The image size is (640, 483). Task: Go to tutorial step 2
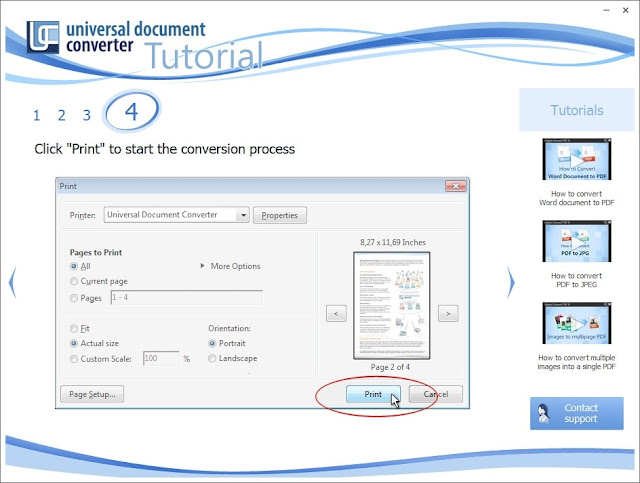tap(62, 116)
